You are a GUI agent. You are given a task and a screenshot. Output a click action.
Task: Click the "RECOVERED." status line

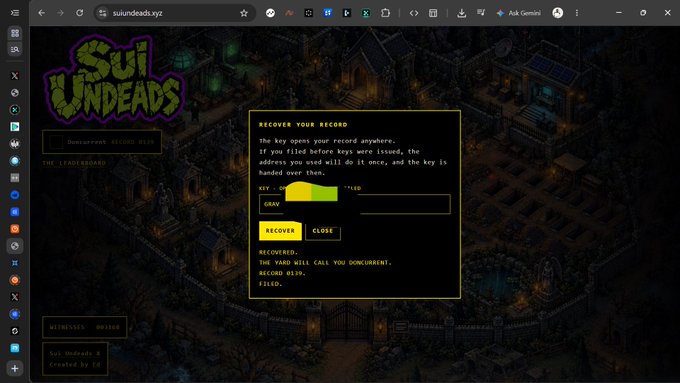[278, 252]
